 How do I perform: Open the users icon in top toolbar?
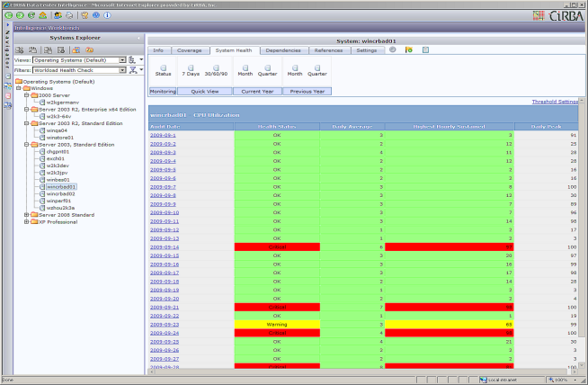click(x=58, y=15)
